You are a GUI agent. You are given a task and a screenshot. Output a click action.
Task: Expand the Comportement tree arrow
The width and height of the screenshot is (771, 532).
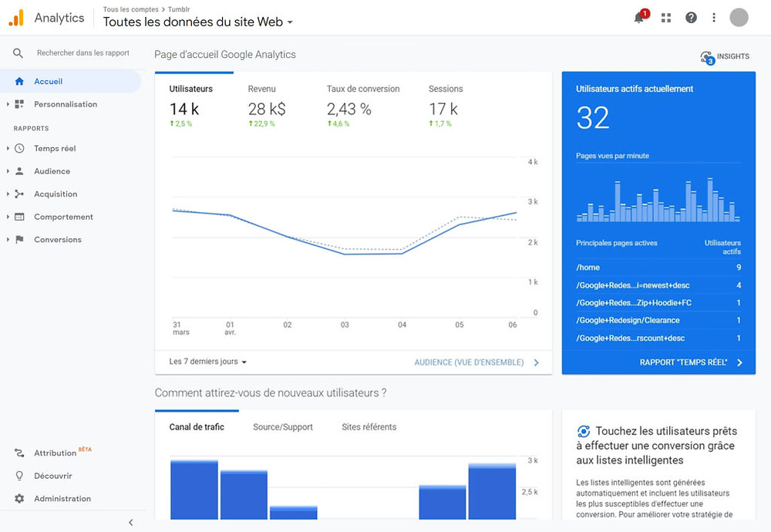[8, 217]
